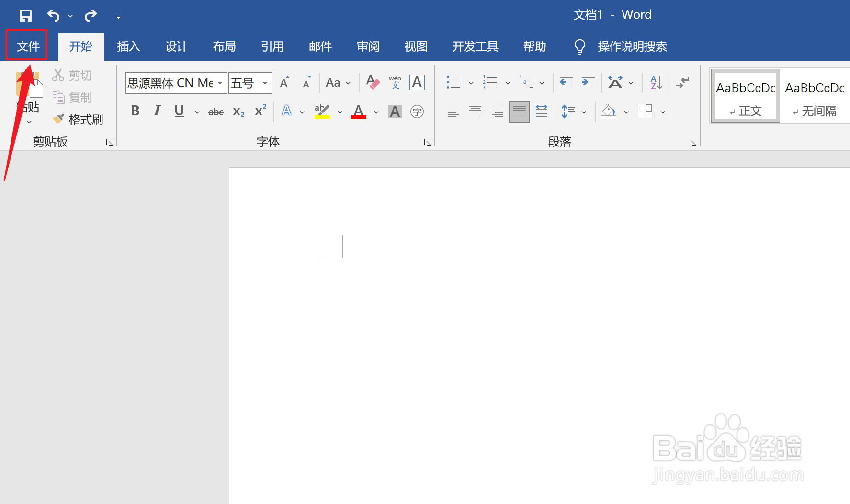
Task: Toggle Subscript formatting
Action: pyautogui.click(x=238, y=112)
